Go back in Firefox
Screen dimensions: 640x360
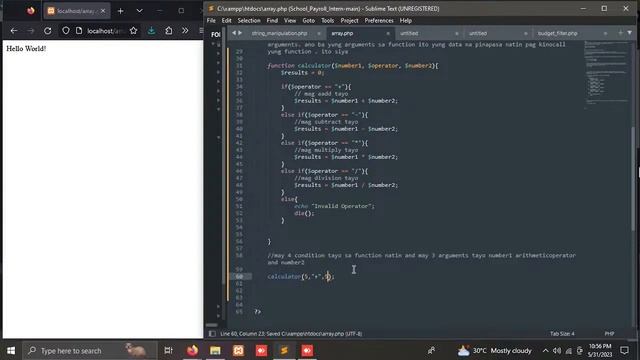[x=14, y=31]
